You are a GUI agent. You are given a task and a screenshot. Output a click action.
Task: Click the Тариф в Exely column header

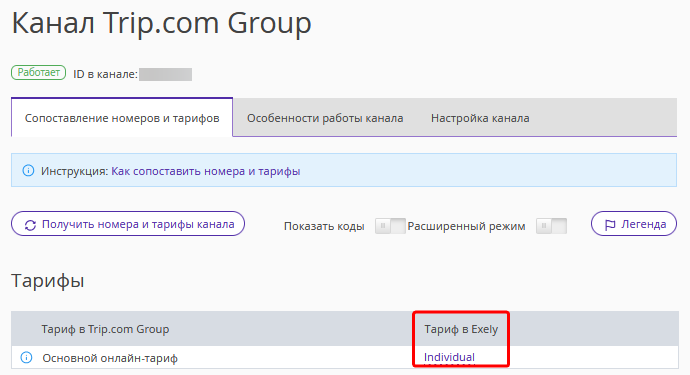pyautogui.click(x=461, y=329)
